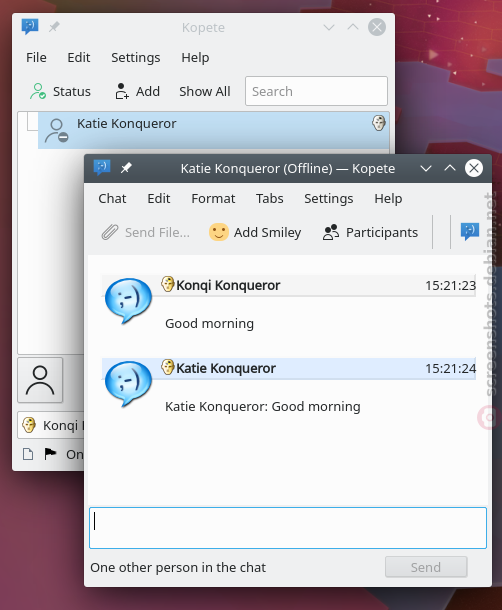
Task: Click Katie Konqueror's speech bubble avatar in chat
Action: (128, 384)
